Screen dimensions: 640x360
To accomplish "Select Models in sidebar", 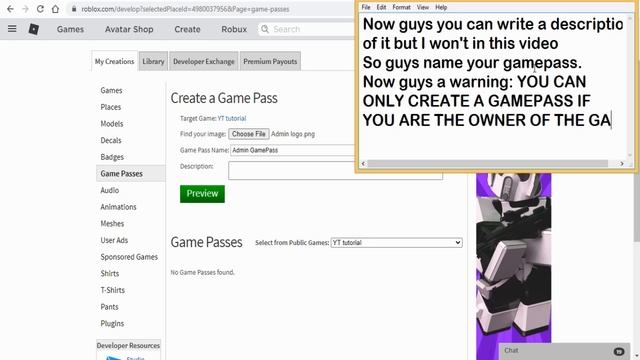I will click(x=111, y=124).
